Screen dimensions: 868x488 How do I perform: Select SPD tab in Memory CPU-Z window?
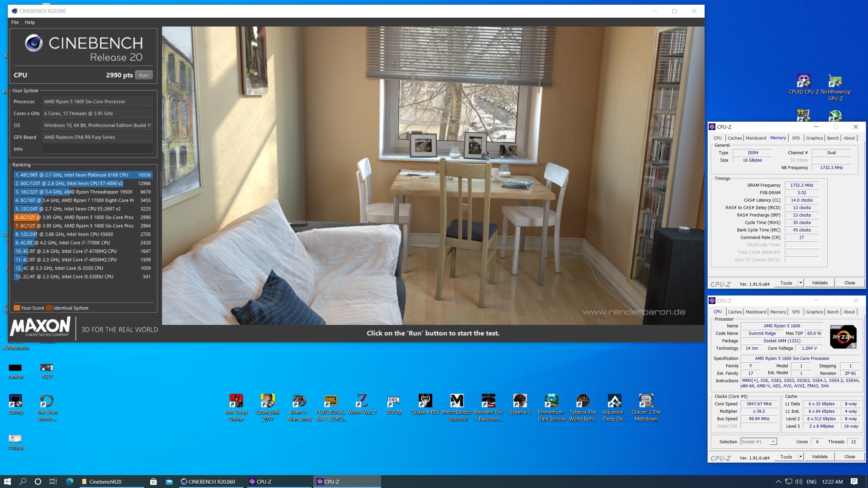click(795, 138)
